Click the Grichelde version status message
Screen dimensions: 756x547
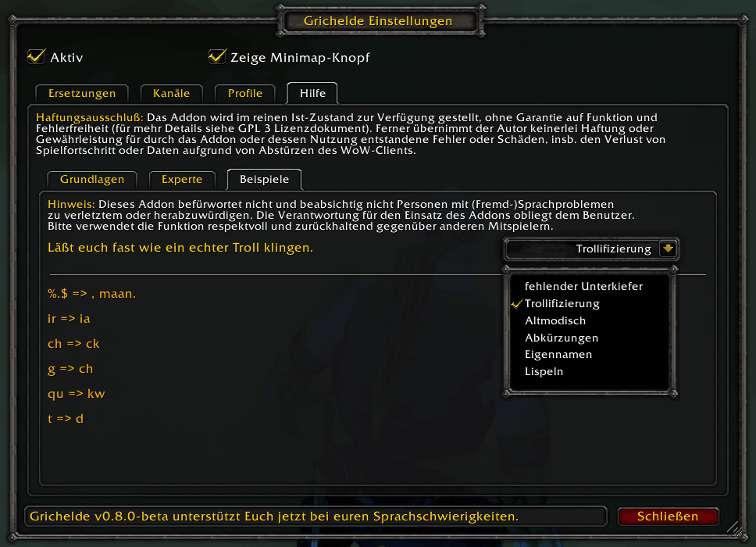(274, 516)
